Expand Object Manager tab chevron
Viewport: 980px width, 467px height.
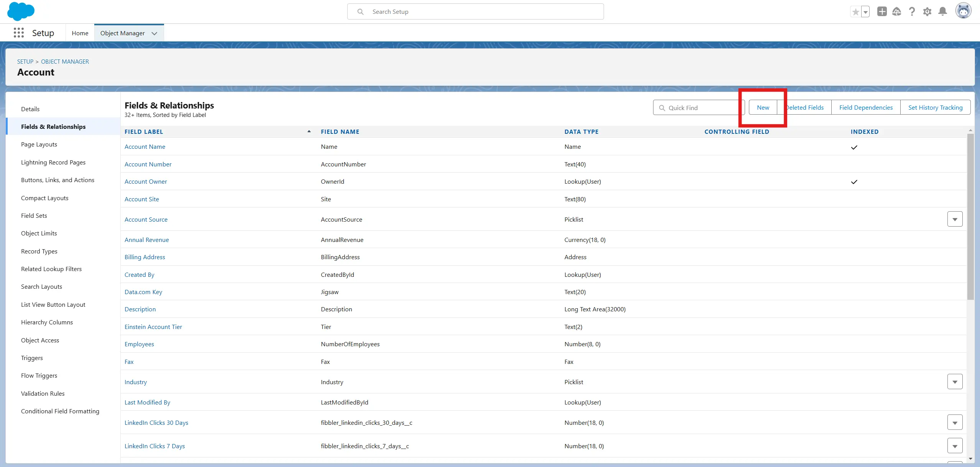154,33
